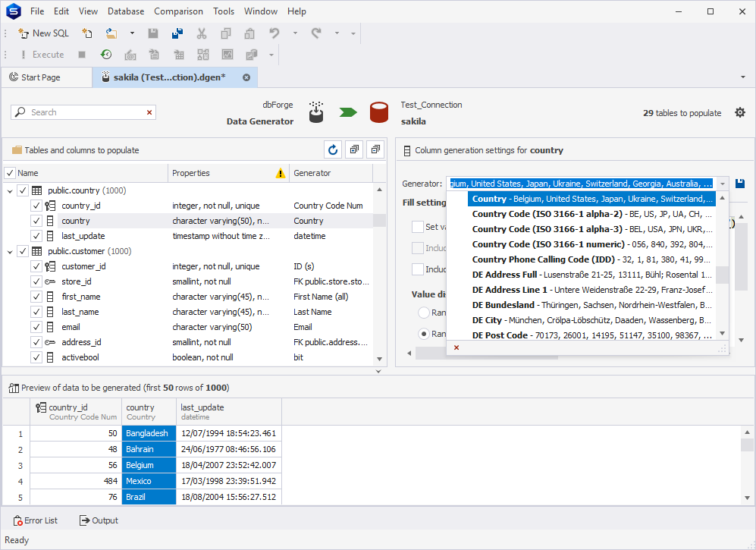The height and width of the screenshot is (550, 756).
Task: Collapse the public.country table node
Action: [10, 191]
